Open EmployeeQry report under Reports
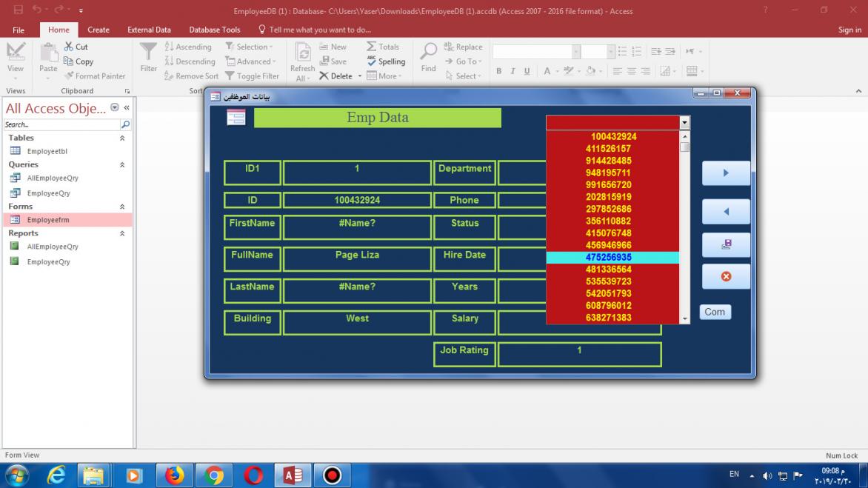 click(67, 261)
